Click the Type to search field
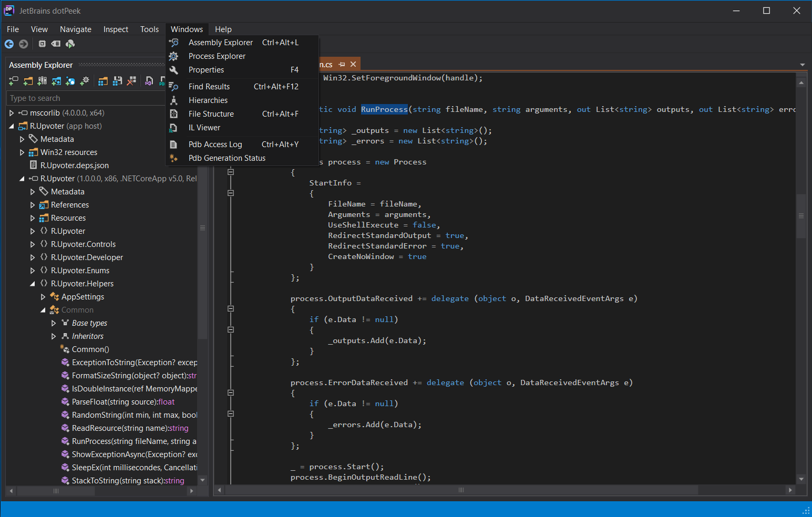The width and height of the screenshot is (812, 517). (x=86, y=98)
